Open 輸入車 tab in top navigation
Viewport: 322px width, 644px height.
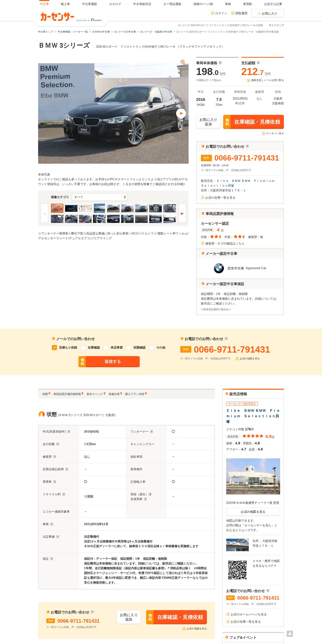[x=65, y=4]
